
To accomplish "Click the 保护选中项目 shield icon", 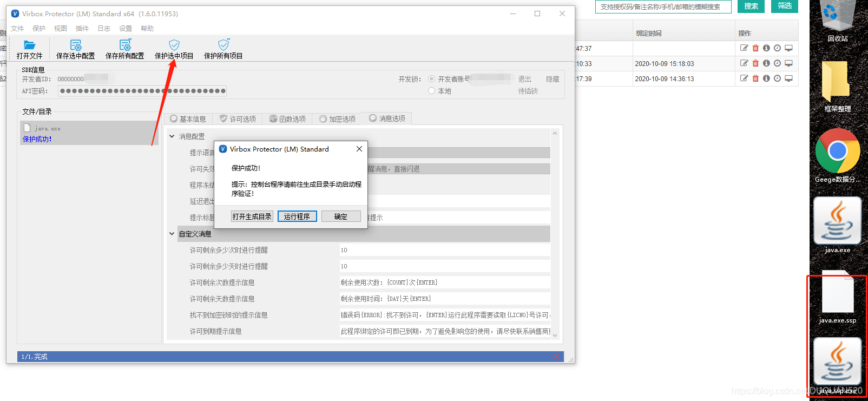I will pos(174,45).
